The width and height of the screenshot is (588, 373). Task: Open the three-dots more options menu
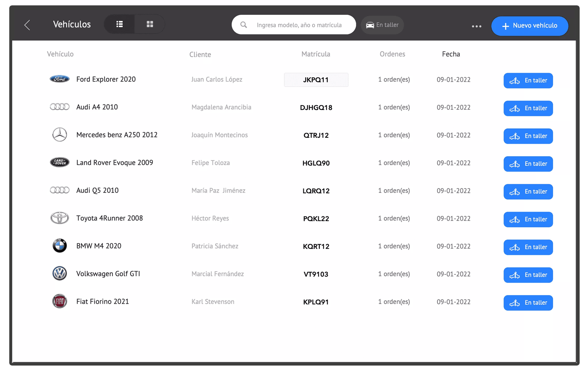pos(477,26)
